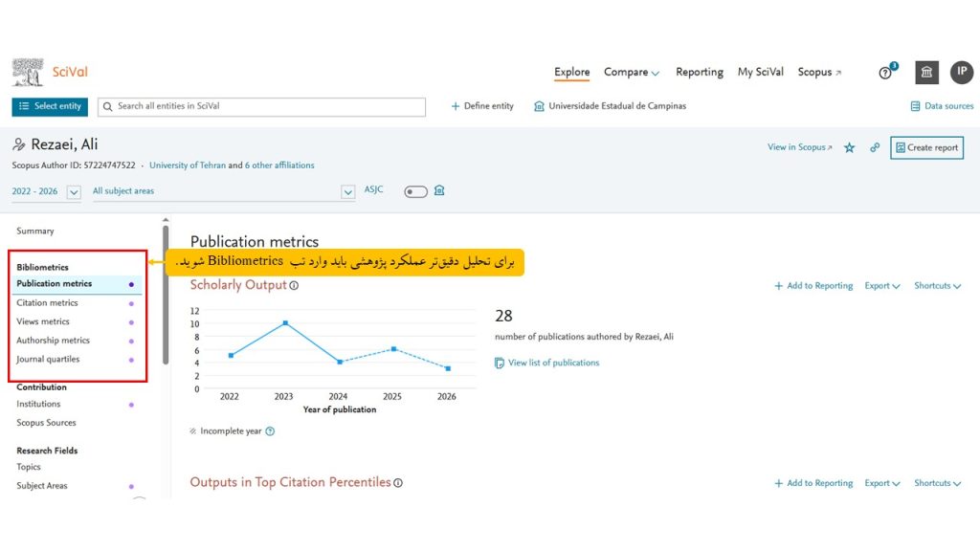This screenshot has width=980, height=551.
Task: Click the star favorite icon
Action: (x=850, y=148)
